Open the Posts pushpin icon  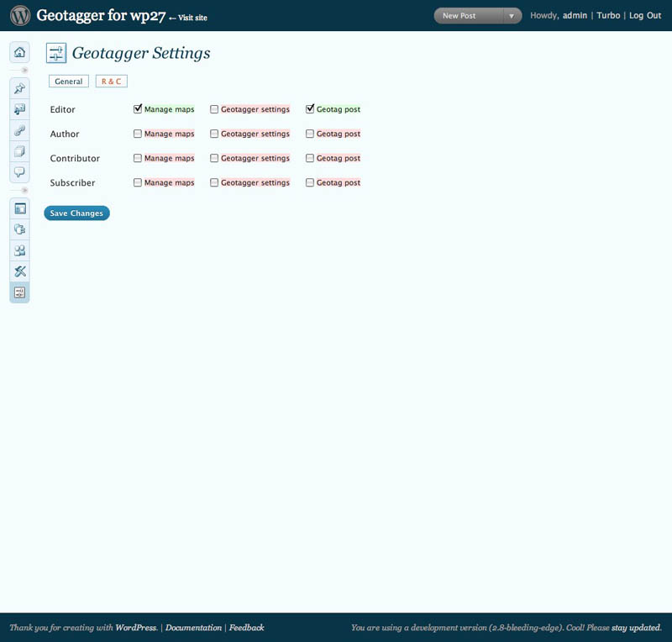point(19,89)
